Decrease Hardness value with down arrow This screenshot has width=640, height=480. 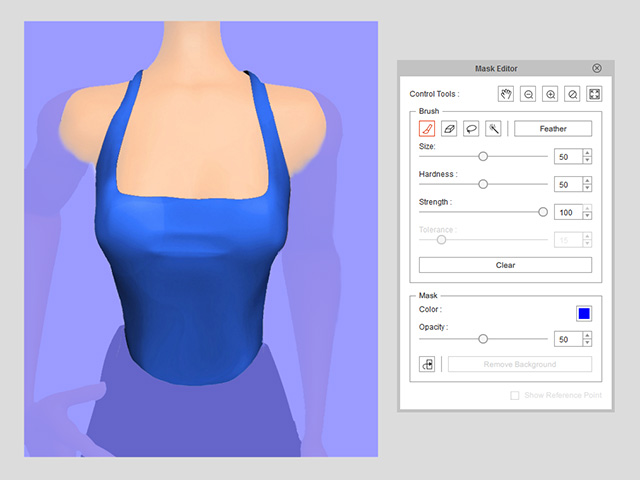coord(587,188)
